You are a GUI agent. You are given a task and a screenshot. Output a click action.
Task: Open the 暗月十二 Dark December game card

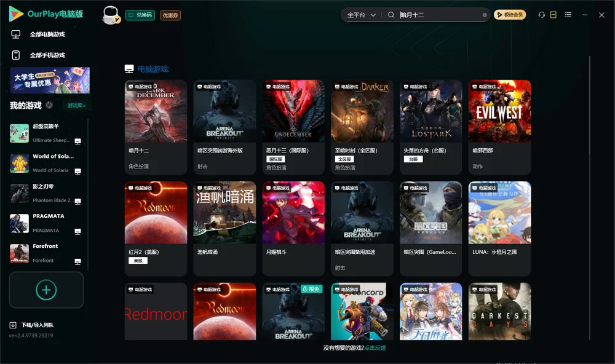coord(156,127)
